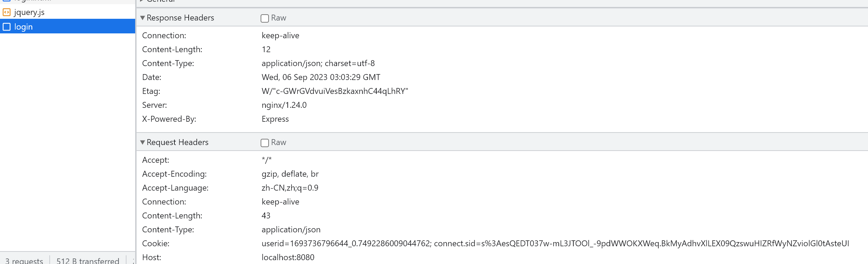Click the jquery.js script file icon
The image size is (868, 264).
7,13
